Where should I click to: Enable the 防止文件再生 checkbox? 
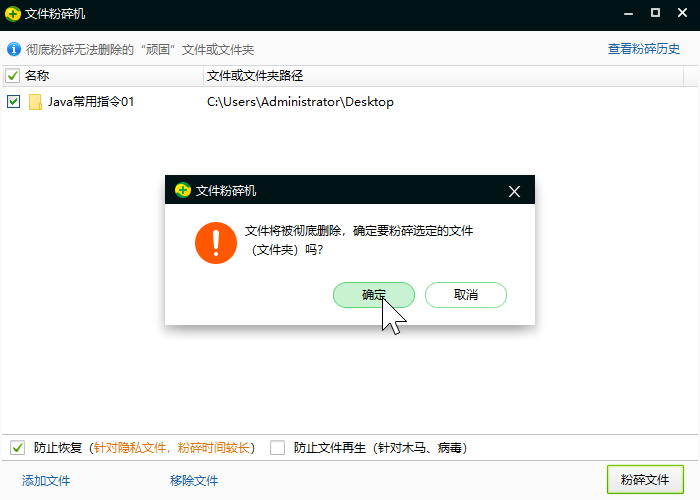(277, 447)
